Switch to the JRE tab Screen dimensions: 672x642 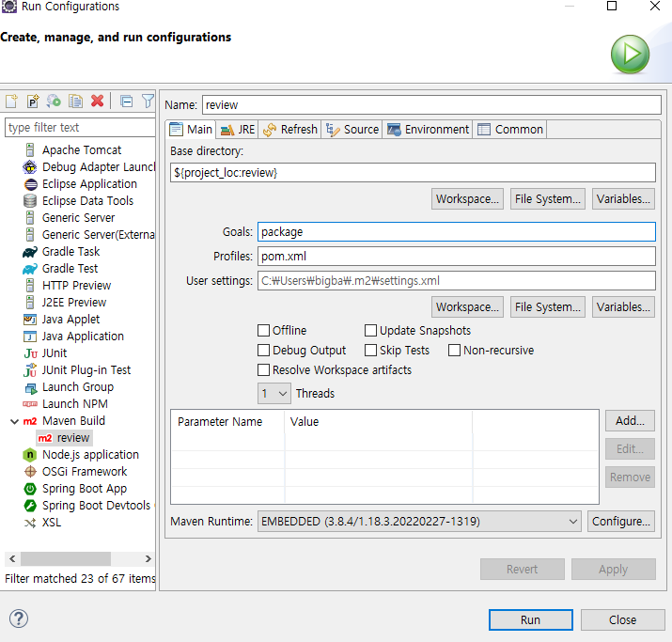click(238, 130)
